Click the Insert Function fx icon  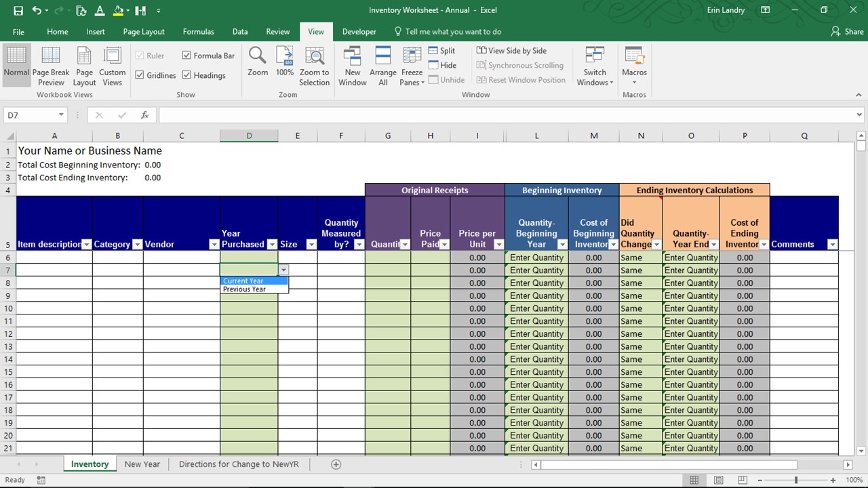pos(144,115)
